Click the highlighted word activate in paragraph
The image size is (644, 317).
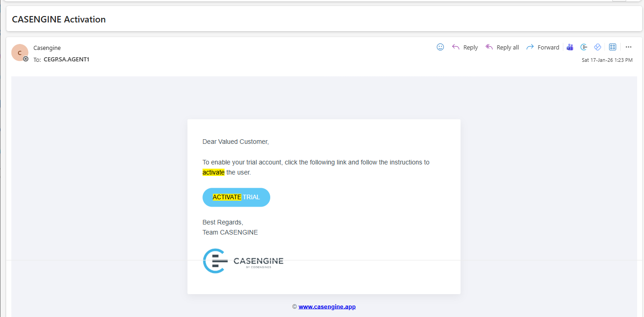[x=213, y=172]
